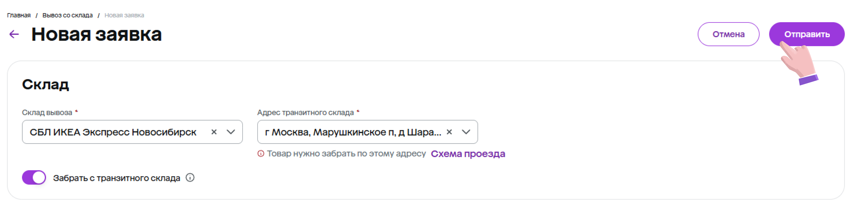
Task: Open the Схема проезда link
Action: click(x=468, y=153)
